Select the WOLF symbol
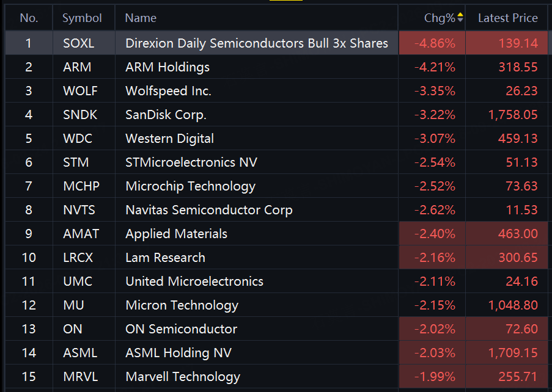Screen dimensions: 552x392 click(80, 91)
